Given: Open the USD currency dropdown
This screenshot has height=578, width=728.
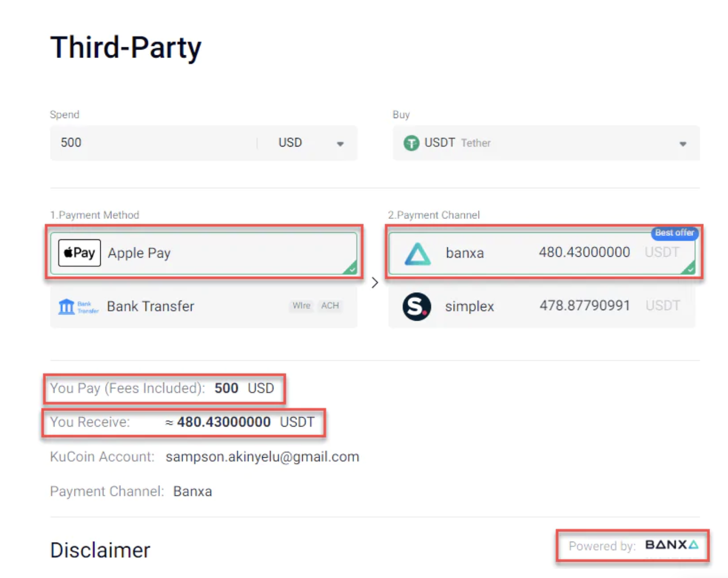Looking at the screenshot, I should point(310,143).
